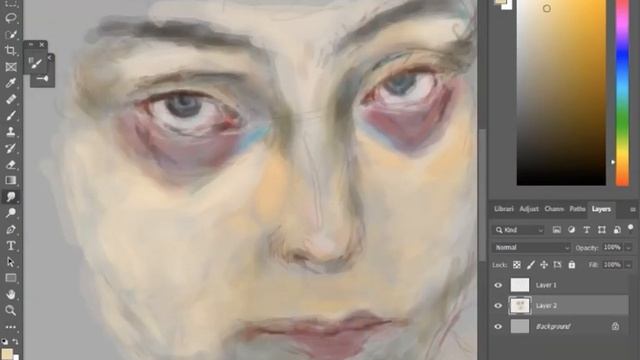Image resolution: width=640 pixels, height=360 pixels.
Task: Click the Opacity 100% value field
Action: coord(612,247)
